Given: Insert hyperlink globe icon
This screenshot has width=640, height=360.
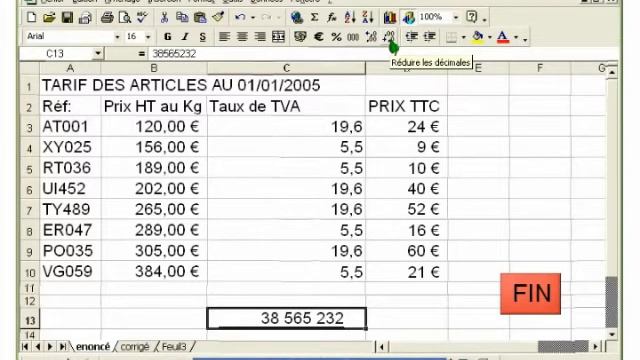Looking at the screenshot, I should tap(297, 18).
